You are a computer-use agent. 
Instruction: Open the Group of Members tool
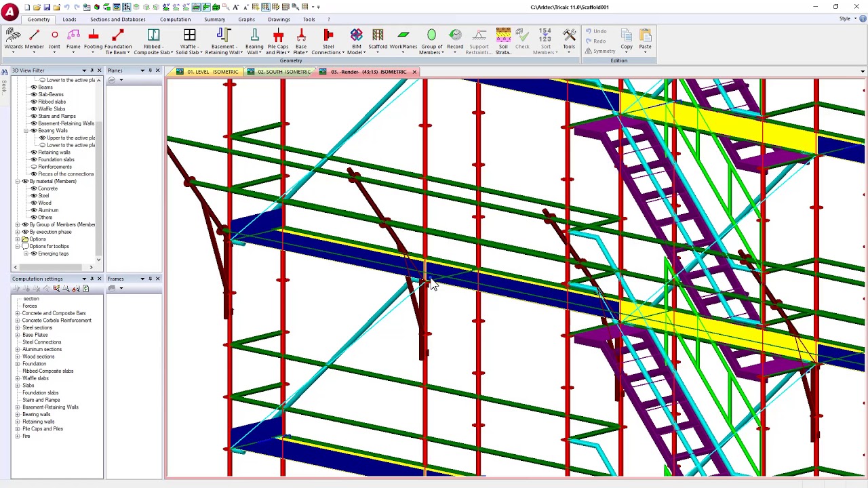pos(431,41)
